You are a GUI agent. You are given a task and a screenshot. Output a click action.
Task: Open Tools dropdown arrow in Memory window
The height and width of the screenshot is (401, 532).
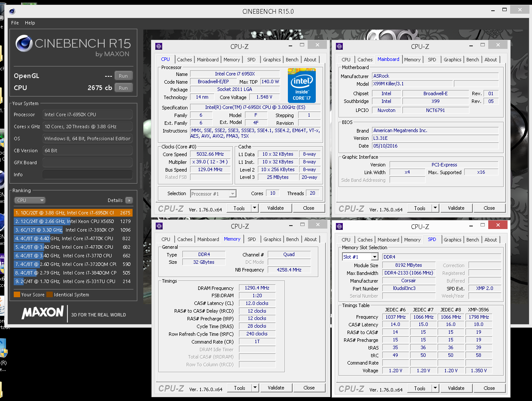255,388
